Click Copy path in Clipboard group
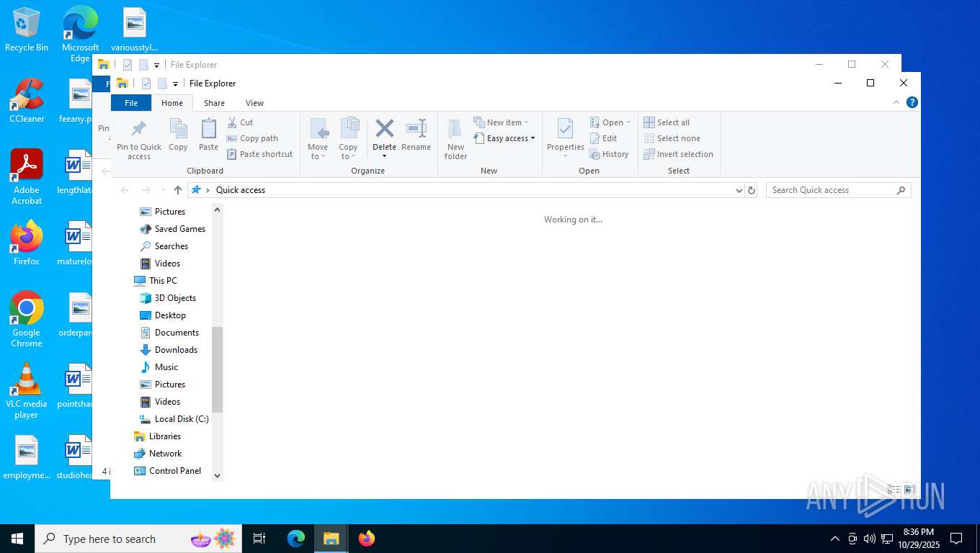980x553 pixels. [x=252, y=138]
